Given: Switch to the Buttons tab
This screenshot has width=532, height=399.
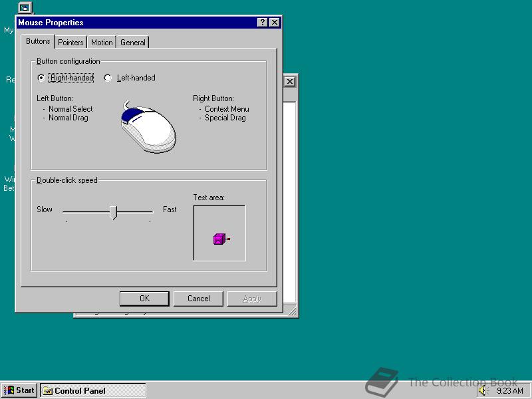Looking at the screenshot, I should coord(38,41).
